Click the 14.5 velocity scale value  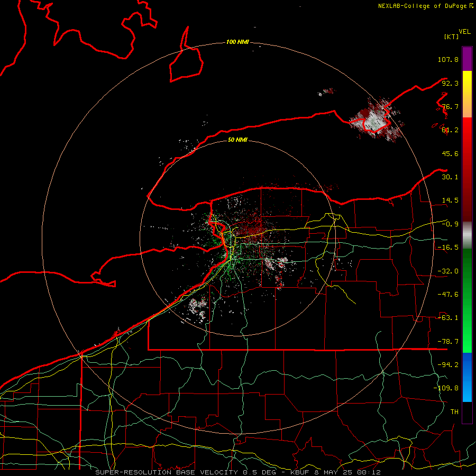[x=450, y=200]
